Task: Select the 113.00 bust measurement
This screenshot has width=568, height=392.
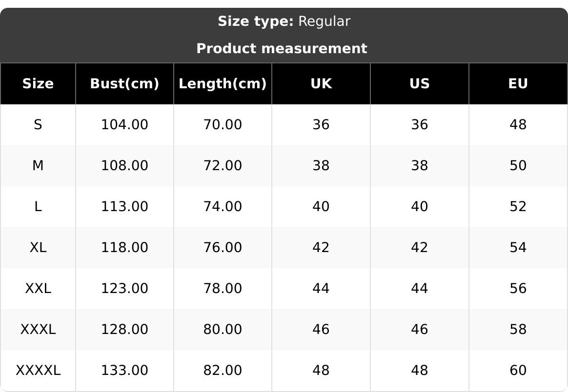Action: click(124, 207)
